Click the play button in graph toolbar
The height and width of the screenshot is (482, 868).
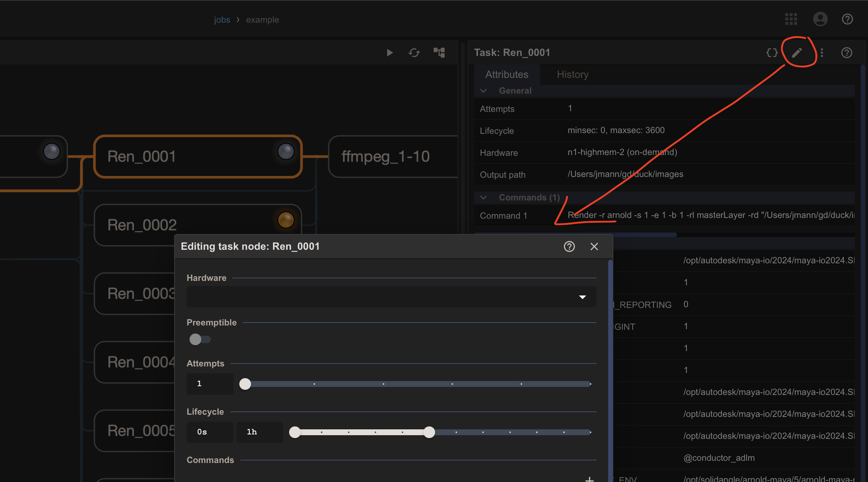tap(390, 53)
